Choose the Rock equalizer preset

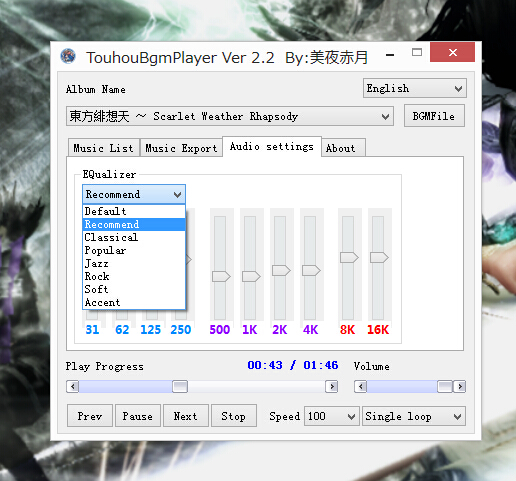(x=134, y=276)
